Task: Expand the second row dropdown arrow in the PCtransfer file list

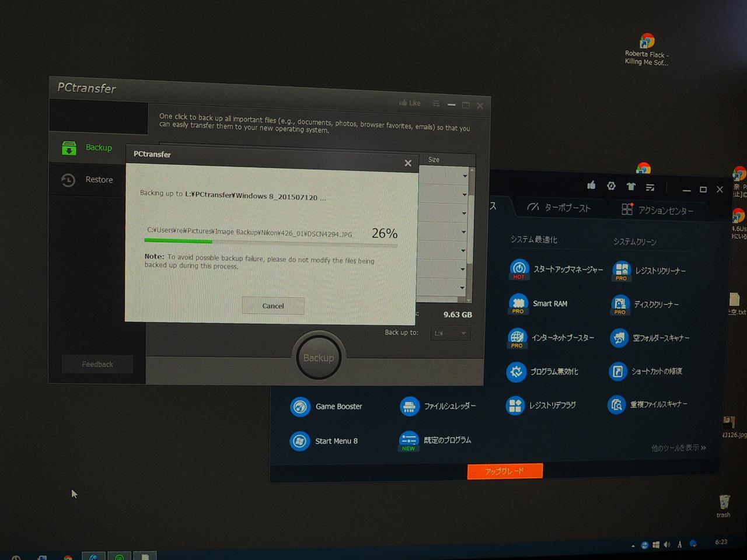Action: [x=465, y=195]
